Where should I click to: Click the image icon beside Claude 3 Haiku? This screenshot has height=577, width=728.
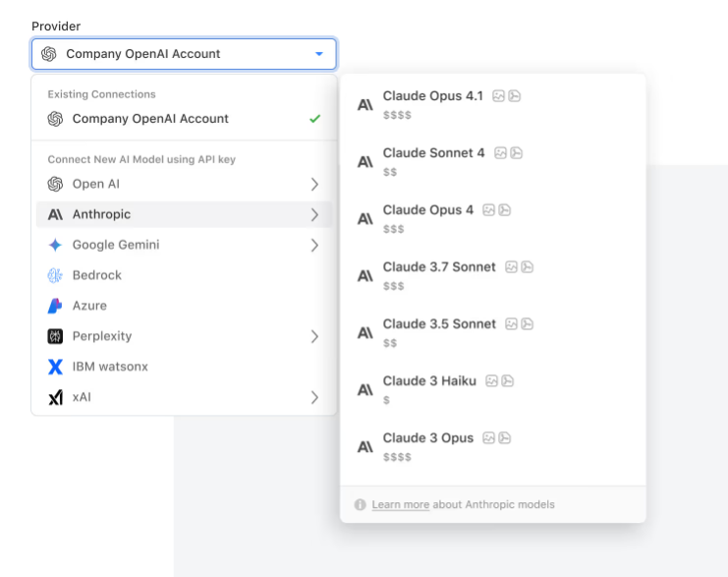coord(491,381)
